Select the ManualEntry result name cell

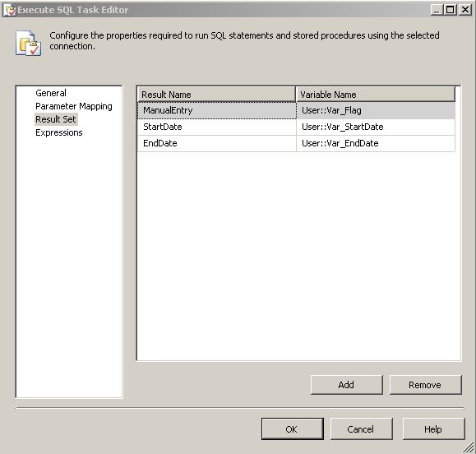(217, 110)
